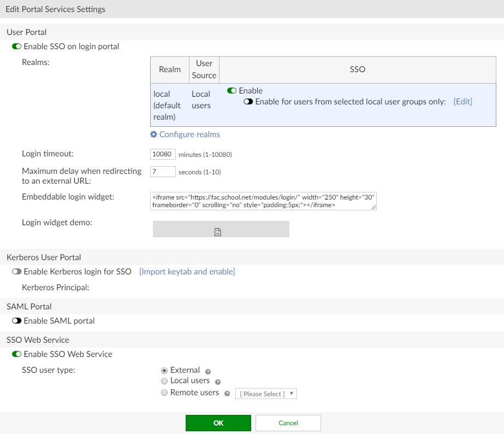Enable Kerberos login for SSO
504x434 pixels.
16,271
